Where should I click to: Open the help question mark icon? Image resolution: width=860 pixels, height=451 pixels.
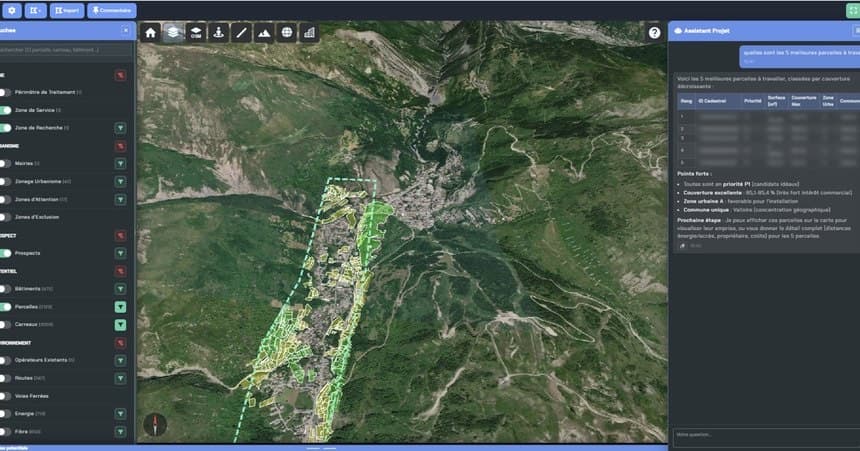654,33
